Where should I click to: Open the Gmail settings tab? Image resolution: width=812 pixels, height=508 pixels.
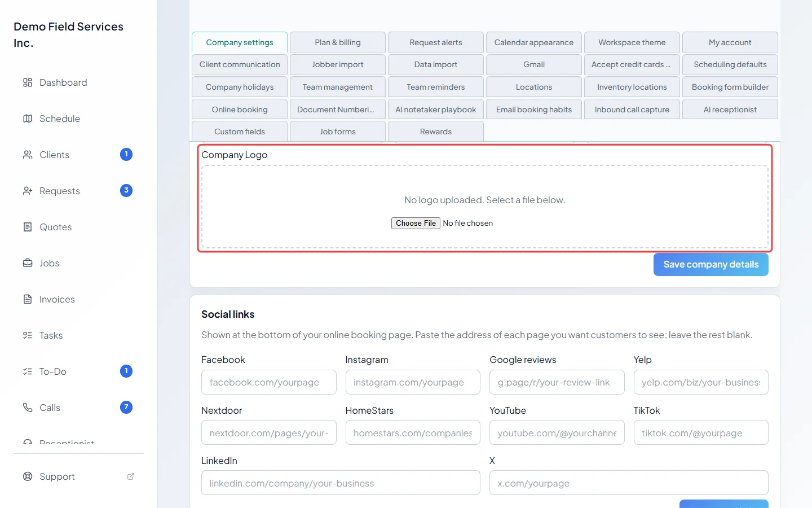pos(534,64)
